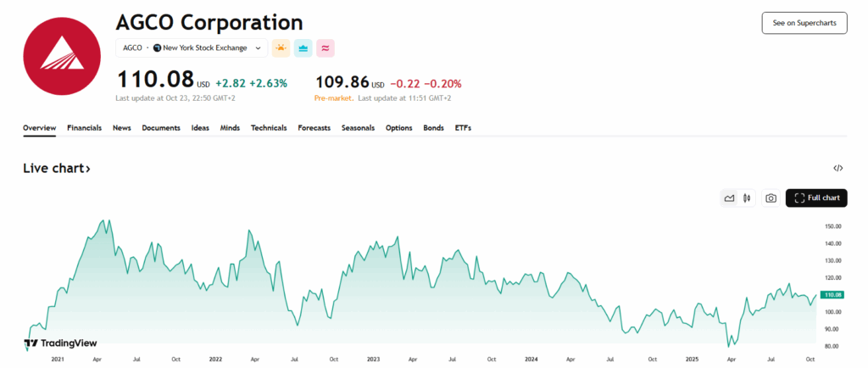
Task: Switch chart to area style
Action: point(729,198)
